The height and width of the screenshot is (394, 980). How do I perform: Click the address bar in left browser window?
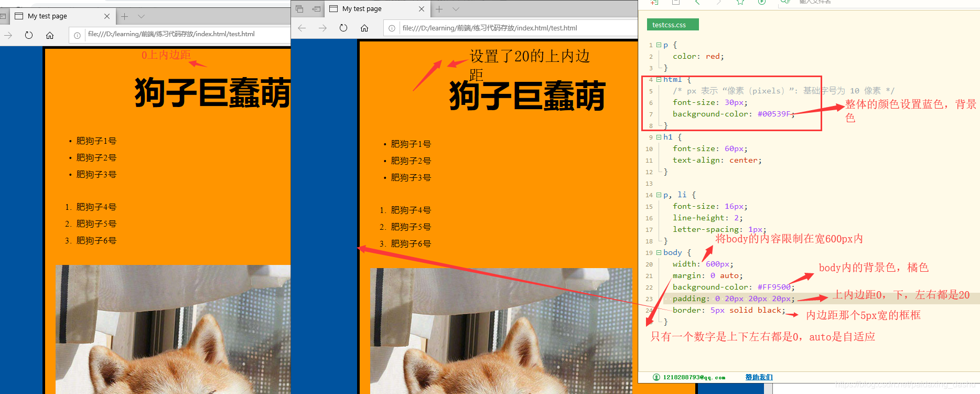coord(180,35)
